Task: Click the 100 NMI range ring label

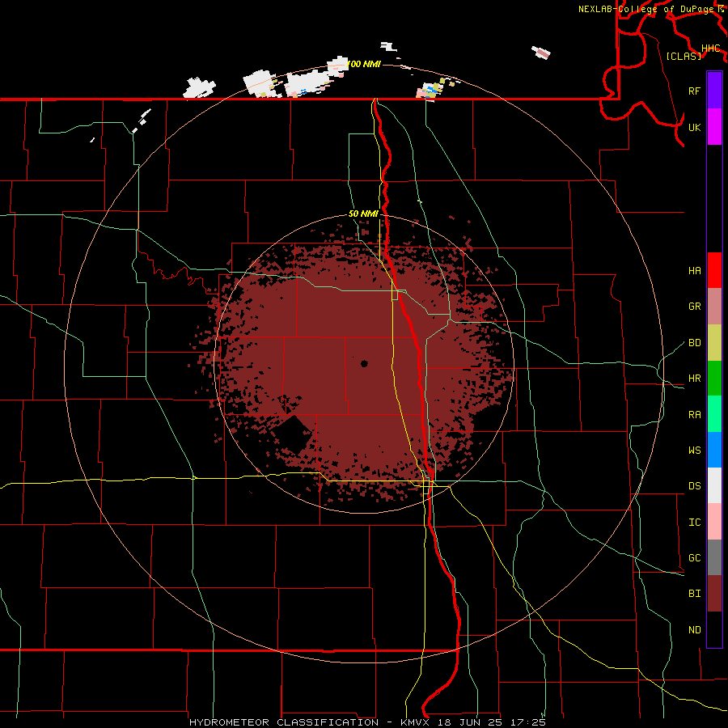Action: tap(364, 64)
